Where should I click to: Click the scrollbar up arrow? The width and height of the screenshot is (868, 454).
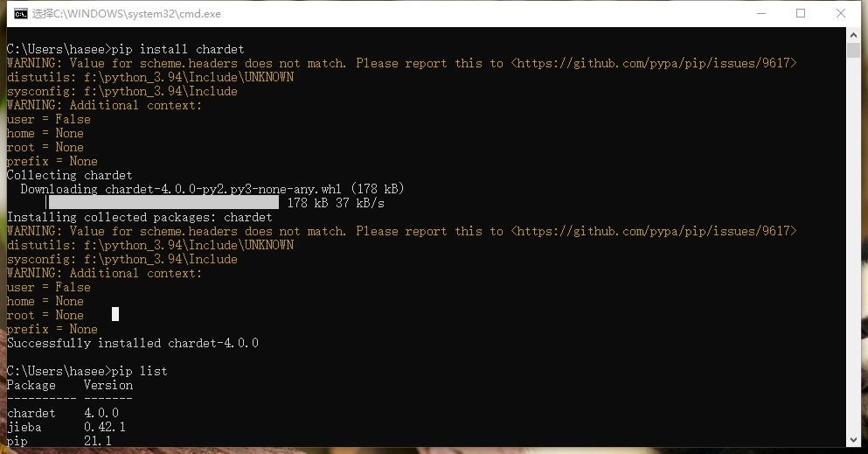pos(854,34)
